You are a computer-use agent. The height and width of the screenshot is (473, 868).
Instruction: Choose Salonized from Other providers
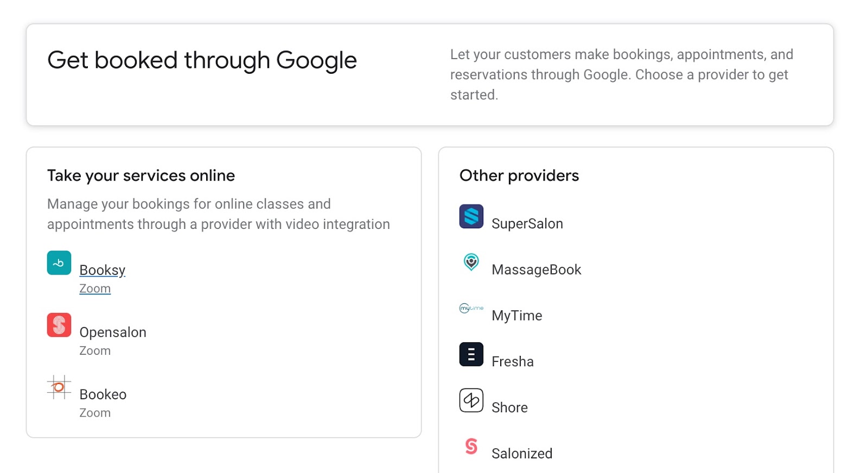pos(522,453)
